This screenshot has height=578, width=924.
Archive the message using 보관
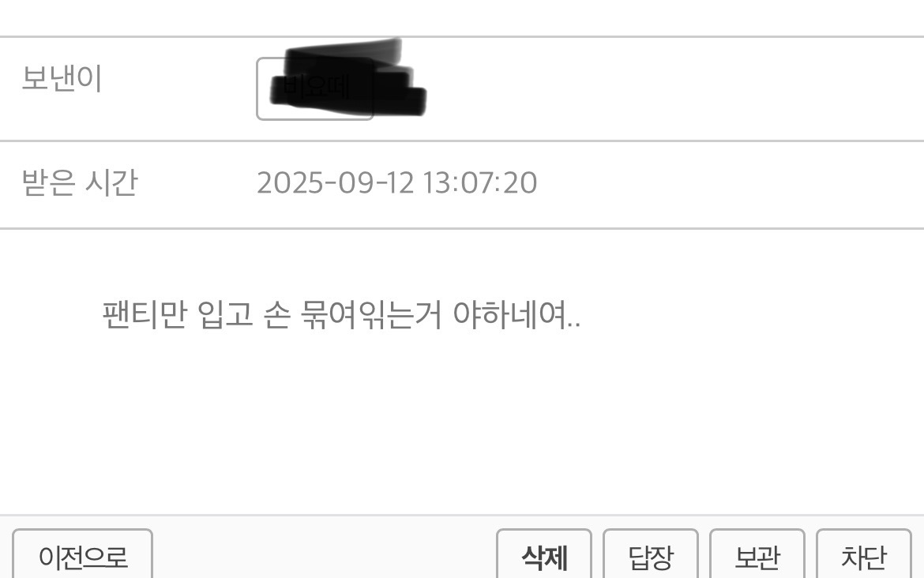(757, 554)
